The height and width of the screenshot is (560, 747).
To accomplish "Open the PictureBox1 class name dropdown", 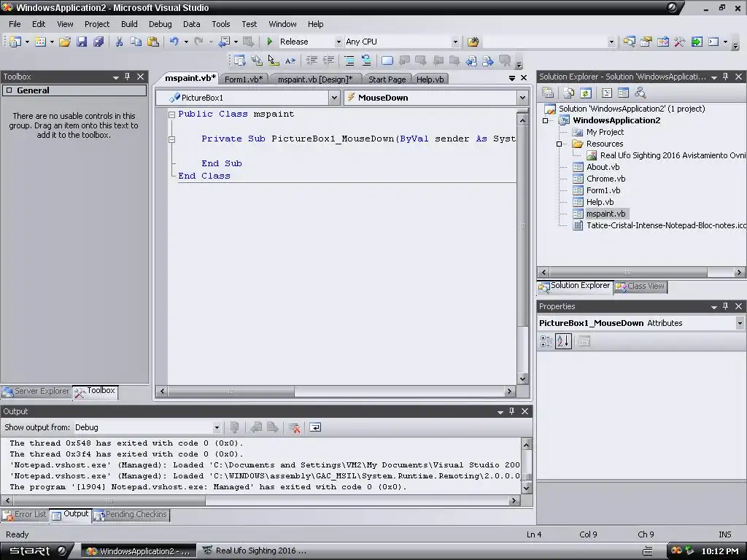I will pos(334,98).
